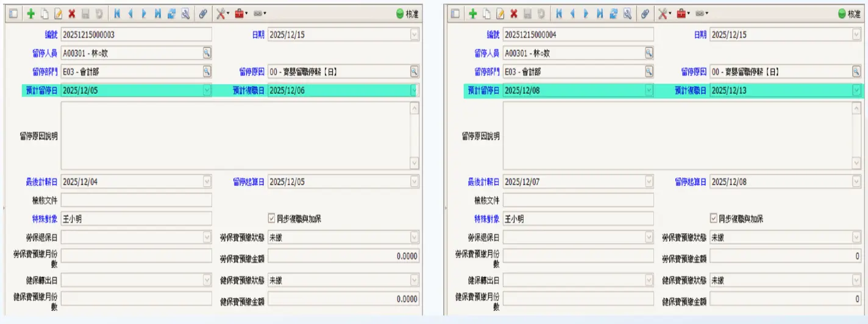
Task: Click the 核准 status button in record 20251215000004
Action: pos(848,13)
